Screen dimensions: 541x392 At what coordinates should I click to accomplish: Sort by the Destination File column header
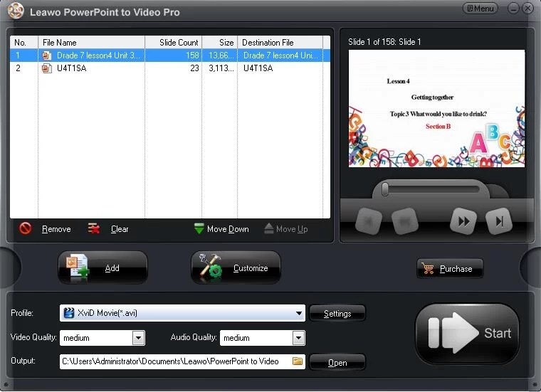tap(280, 43)
